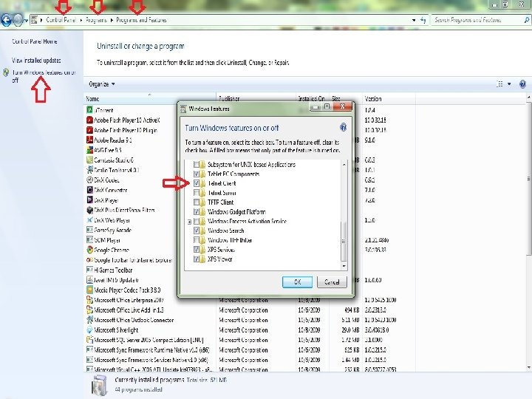This screenshot has width=532, height=399.
Task: Click the change view button in toolbar
Action: [499, 83]
